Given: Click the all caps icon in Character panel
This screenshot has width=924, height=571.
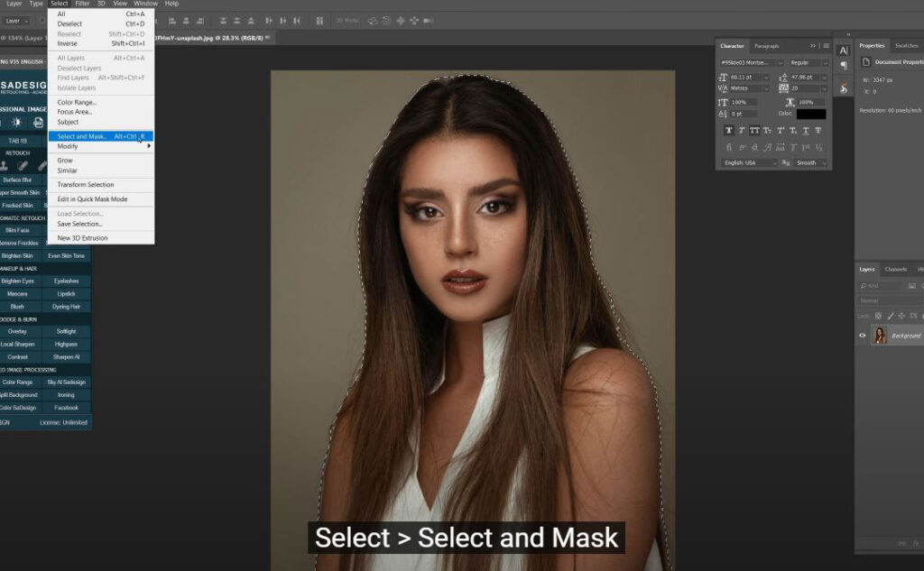Looking at the screenshot, I should pyautogui.click(x=754, y=130).
